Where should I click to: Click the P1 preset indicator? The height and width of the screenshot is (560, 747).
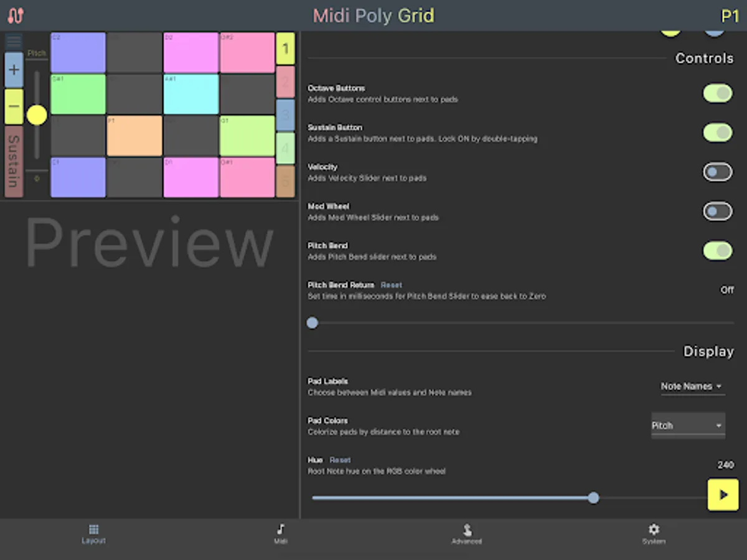(x=730, y=16)
